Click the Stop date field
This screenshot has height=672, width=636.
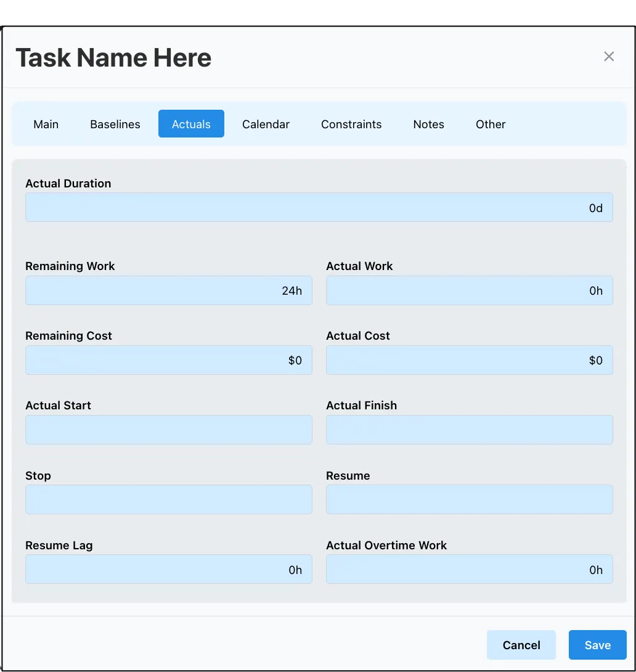pyautogui.click(x=169, y=499)
